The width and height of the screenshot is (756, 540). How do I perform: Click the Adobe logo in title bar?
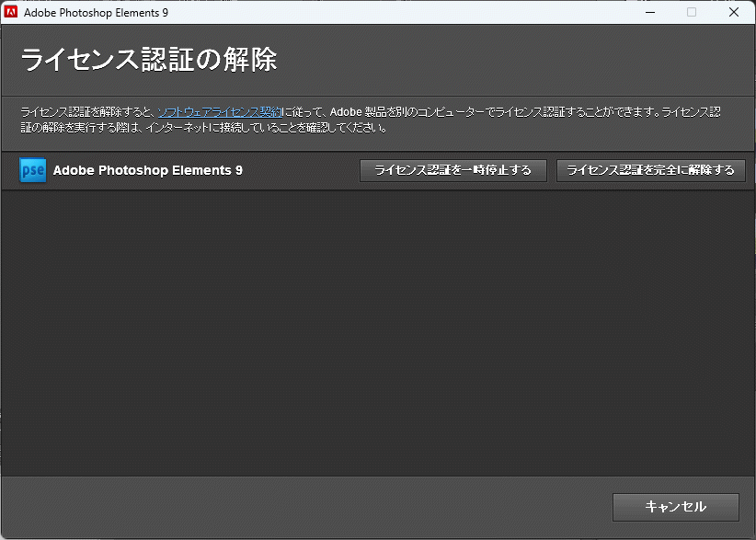(12, 12)
